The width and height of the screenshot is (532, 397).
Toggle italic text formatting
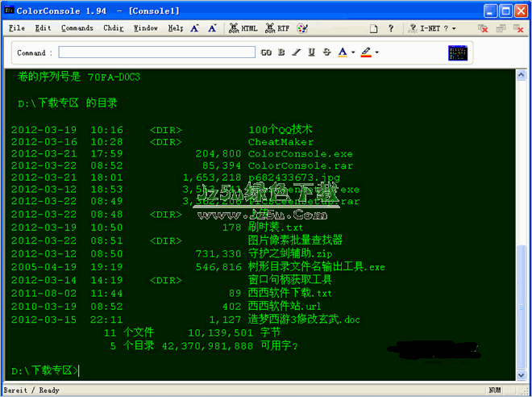pyautogui.click(x=296, y=52)
